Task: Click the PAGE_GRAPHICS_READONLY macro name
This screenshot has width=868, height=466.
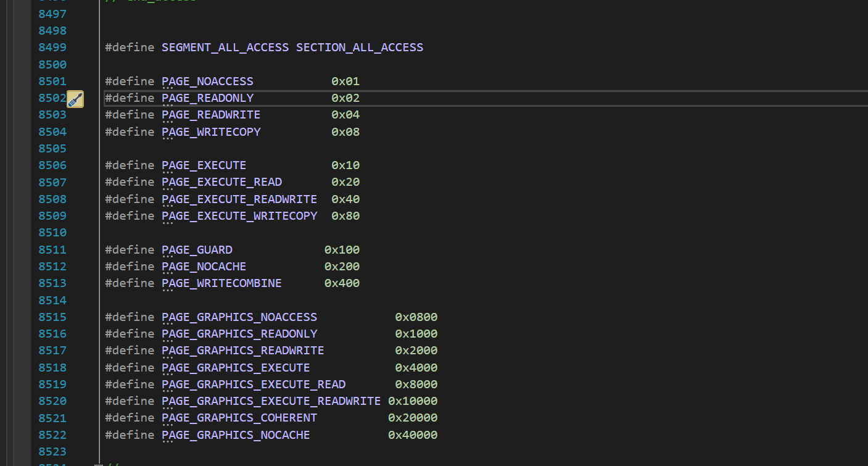Action: [x=239, y=334]
